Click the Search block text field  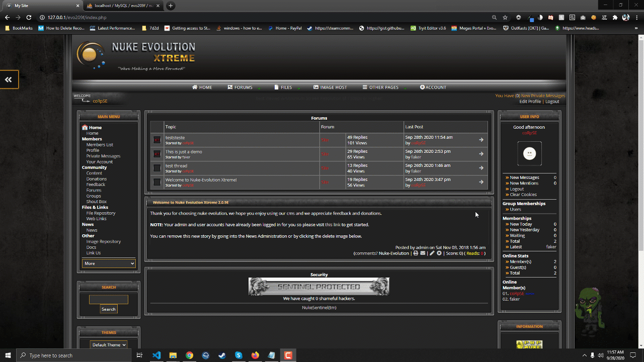tap(109, 300)
